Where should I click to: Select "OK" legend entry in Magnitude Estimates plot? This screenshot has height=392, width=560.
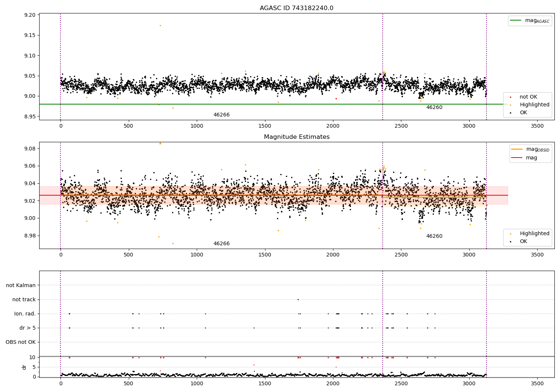[x=523, y=242]
